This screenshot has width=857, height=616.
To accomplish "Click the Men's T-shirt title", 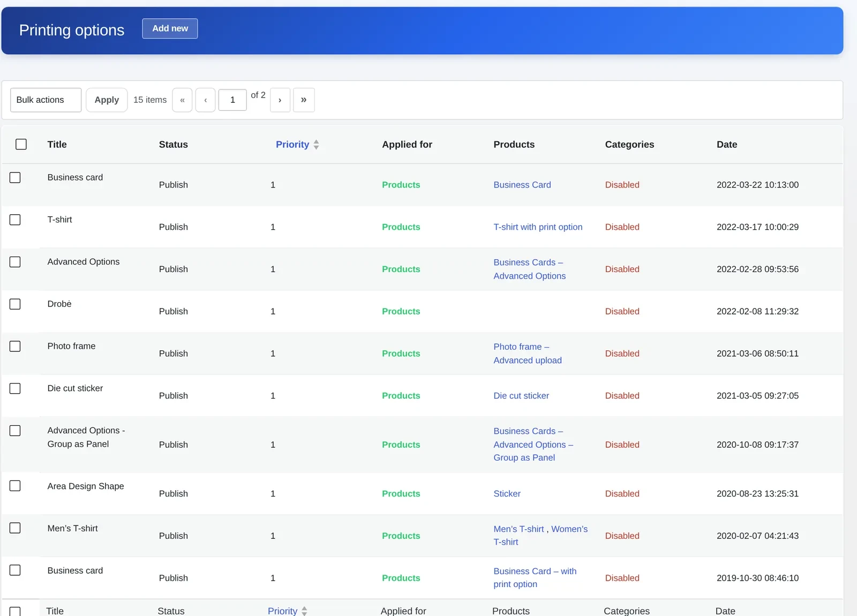I will pos(72,529).
